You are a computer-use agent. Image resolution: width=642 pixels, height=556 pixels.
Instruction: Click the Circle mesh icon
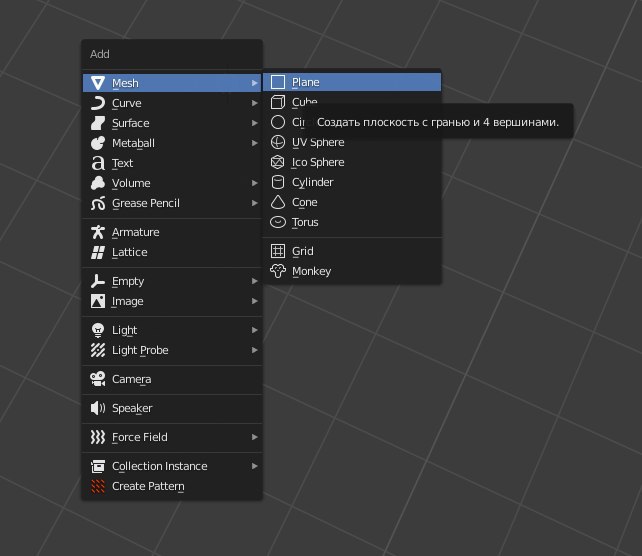[278, 122]
